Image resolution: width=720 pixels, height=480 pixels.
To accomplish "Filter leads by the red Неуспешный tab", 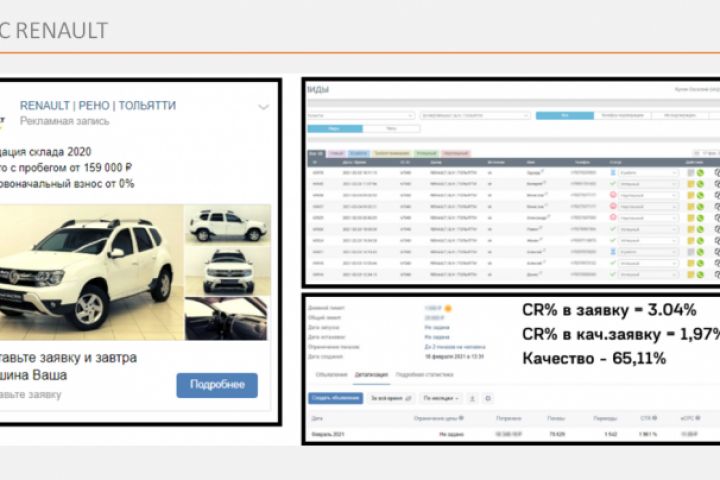I will point(456,153).
